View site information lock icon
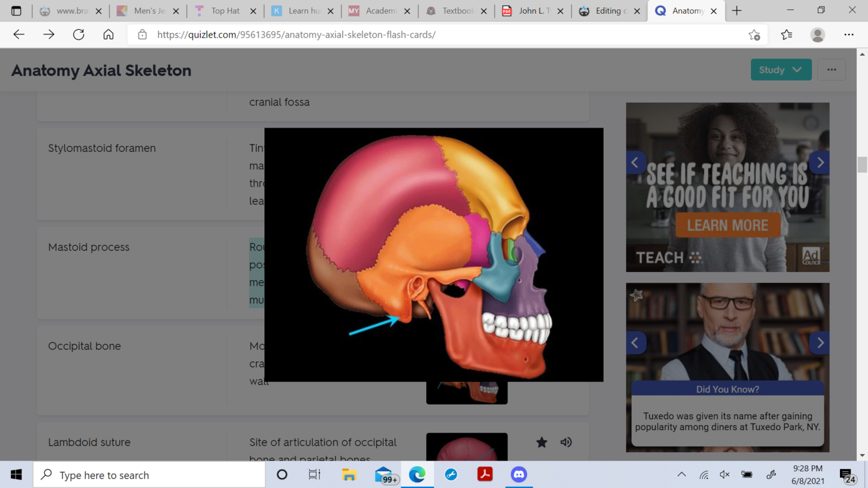This screenshot has width=868, height=488. tap(142, 34)
